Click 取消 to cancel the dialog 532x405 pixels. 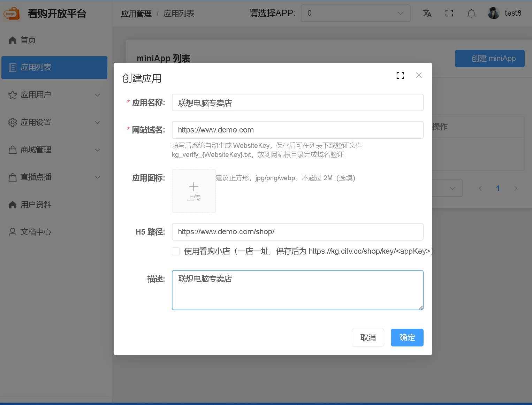pyautogui.click(x=368, y=337)
